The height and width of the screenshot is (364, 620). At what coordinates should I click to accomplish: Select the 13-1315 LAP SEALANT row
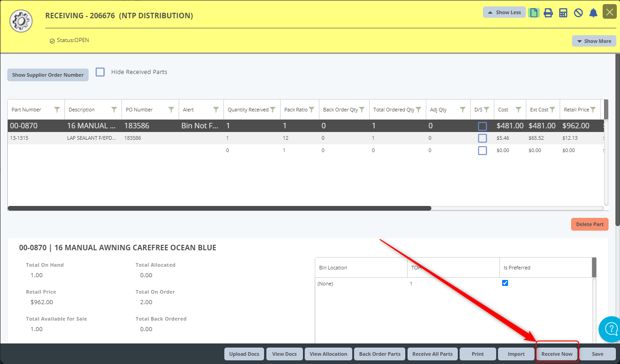coord(91,138)
